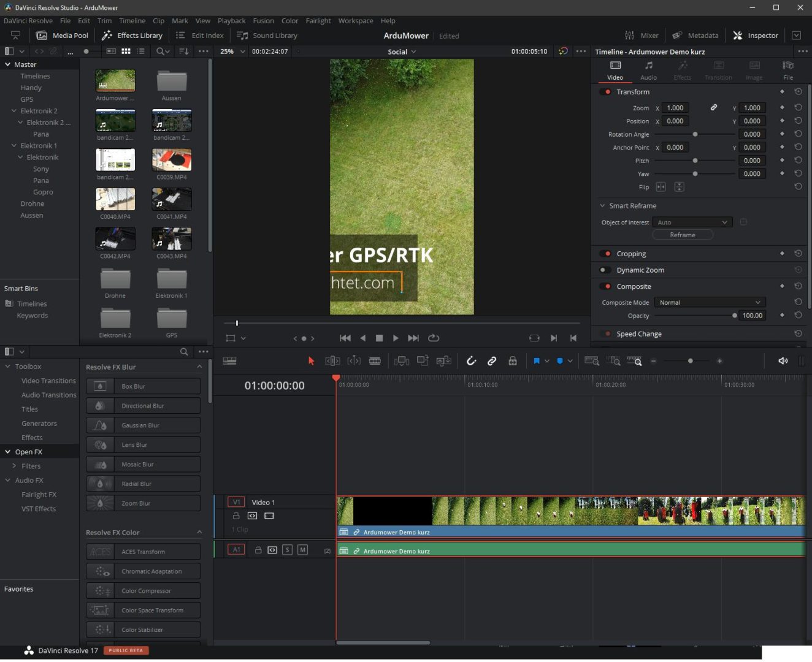
Task: Lock the Video 1 track
Action: click(x=236, y=516)
